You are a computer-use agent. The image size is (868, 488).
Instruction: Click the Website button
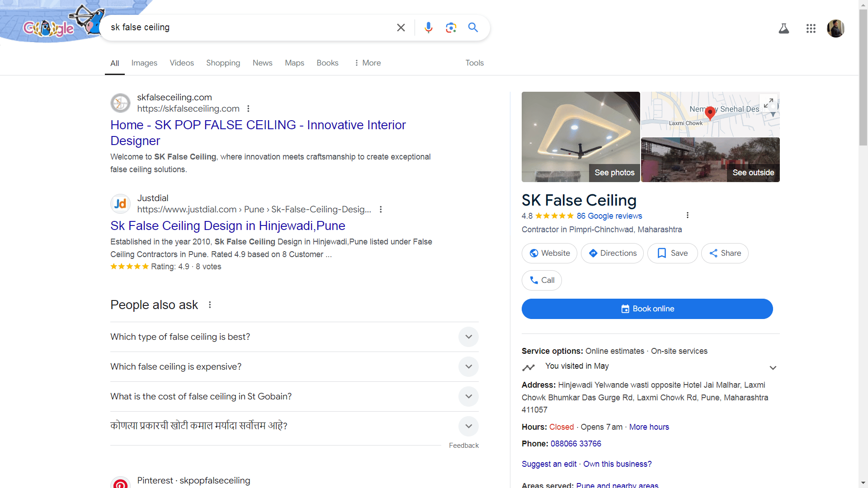coord(549,253)
